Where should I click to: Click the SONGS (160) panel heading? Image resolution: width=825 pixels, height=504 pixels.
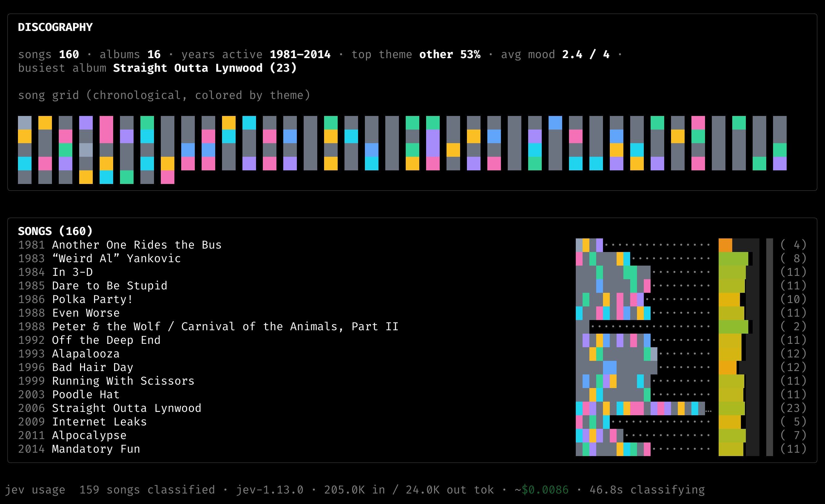[55, 231]
